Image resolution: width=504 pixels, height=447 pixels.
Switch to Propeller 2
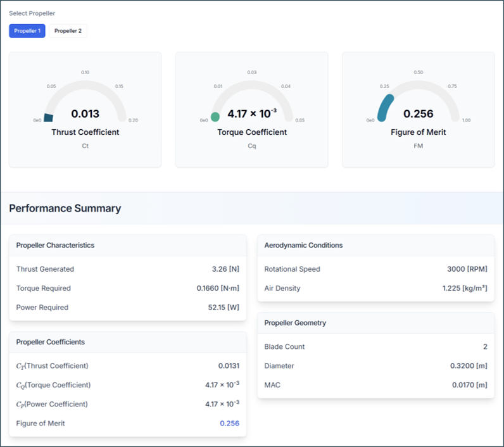pos(68,30)
